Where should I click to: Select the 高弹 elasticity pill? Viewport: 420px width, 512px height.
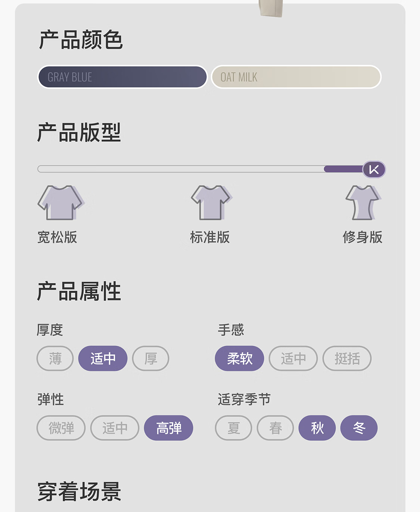169,428
